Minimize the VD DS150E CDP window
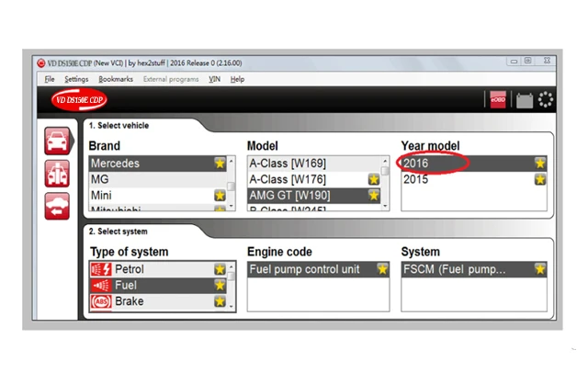This screenshot has height=384, width=588. (514, 62)
